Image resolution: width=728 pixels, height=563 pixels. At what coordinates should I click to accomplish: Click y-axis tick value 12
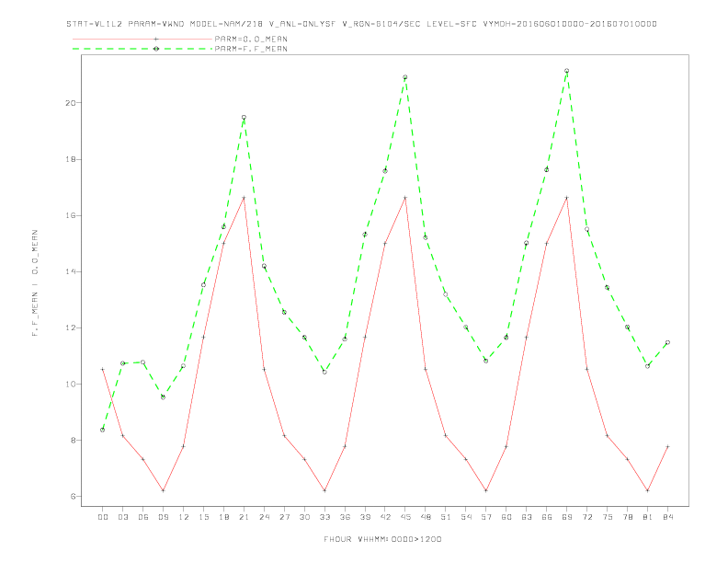(70, 327)
